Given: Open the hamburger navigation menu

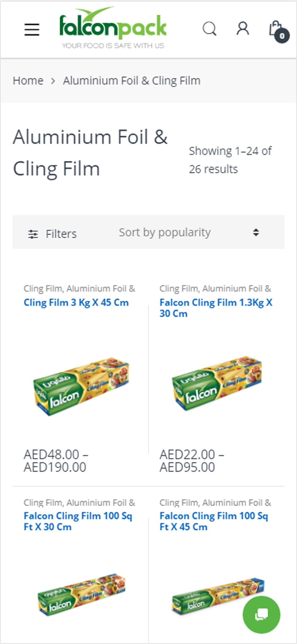Looking at the screenshot, I should pyautogui.click(x=32, y=29).
